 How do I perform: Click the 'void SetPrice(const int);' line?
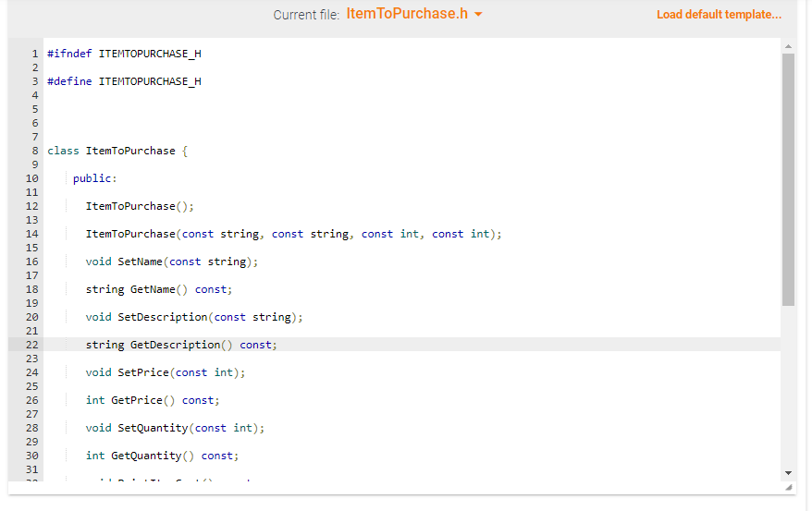pos(166,372)
